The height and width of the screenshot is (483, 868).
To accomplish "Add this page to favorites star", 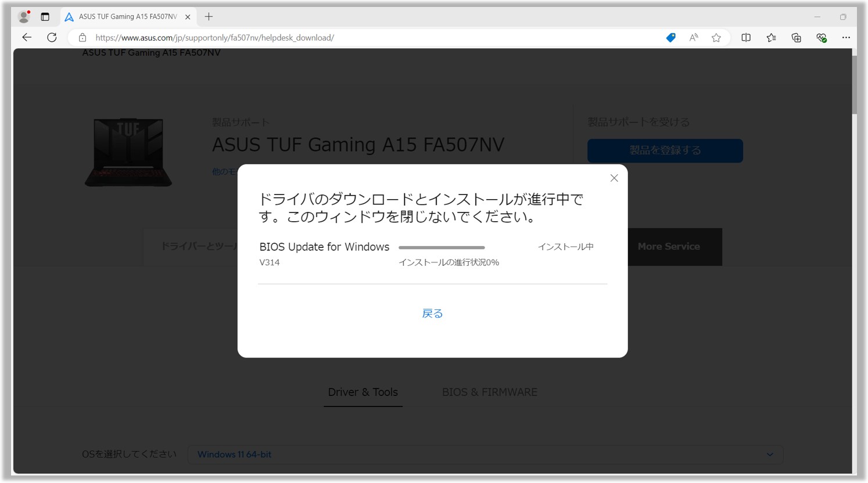I will coord(716,38).
